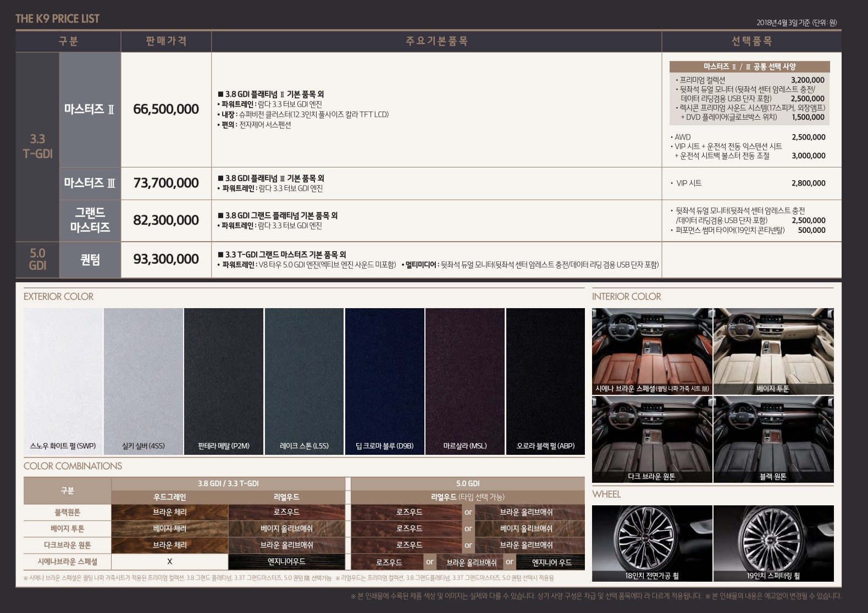Click the 선택품목 column header
The height and width of the screenshot is (613, 868).
751,41
